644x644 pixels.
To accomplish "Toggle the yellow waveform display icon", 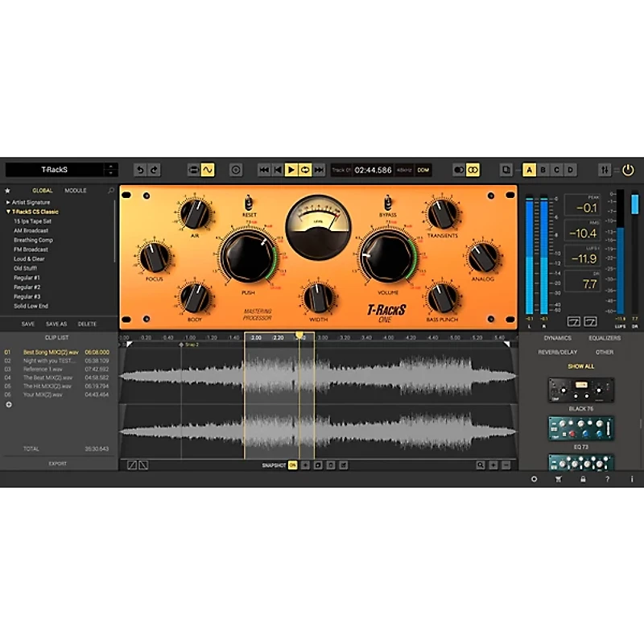I will pyautogui.click(x=208, y=168).
